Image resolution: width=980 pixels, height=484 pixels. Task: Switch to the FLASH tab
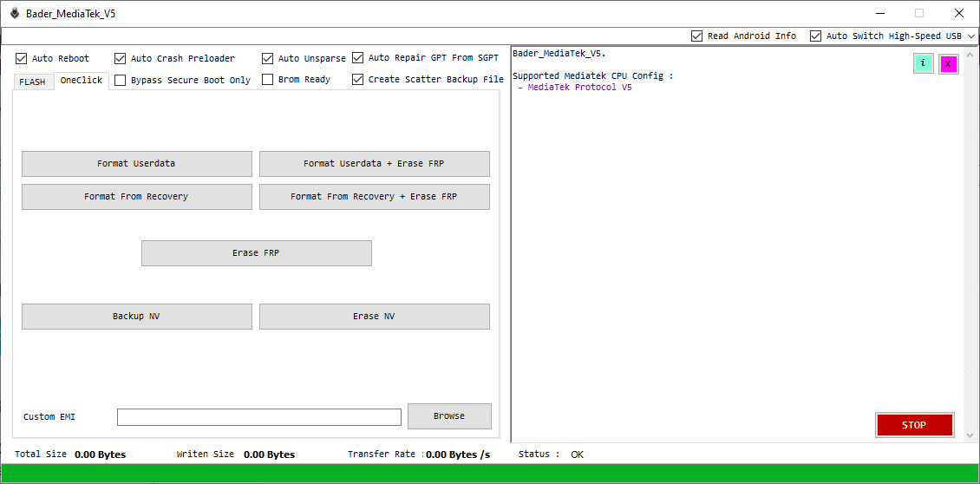point(32,82)
